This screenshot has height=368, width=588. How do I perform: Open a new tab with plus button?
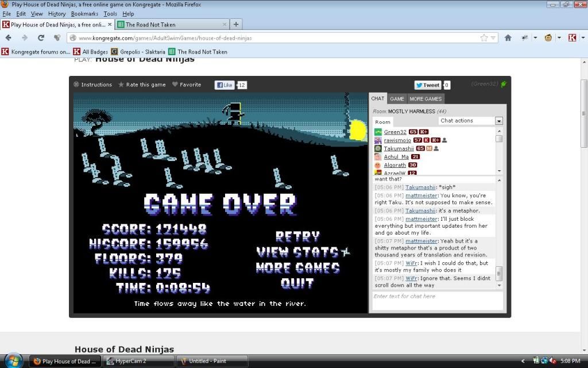click(236, 24)
